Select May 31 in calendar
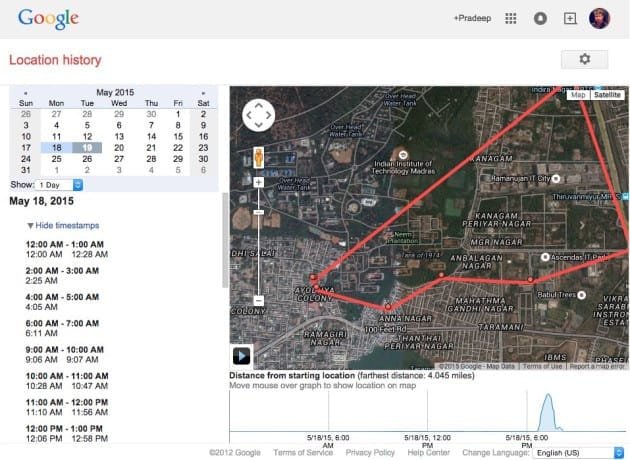Viewport: 630px width, 460px height. (26, 170)
